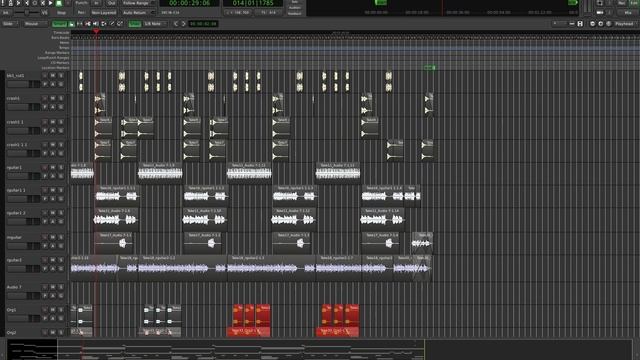The width and height of the screenshot is (640, 360).
Task: Select the Cut tool in the toolbar
Action: pos(88,24)
